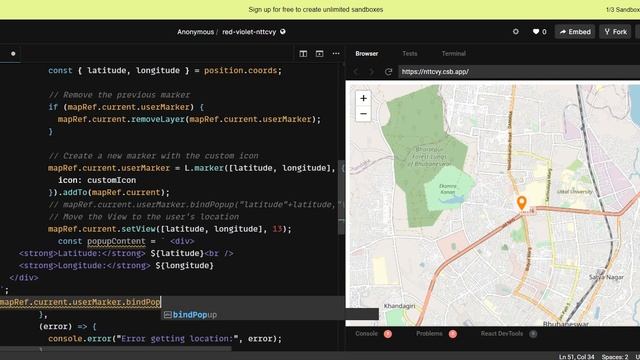Open the React DevTools panel

pyautogui.click(x=509, y=333)
